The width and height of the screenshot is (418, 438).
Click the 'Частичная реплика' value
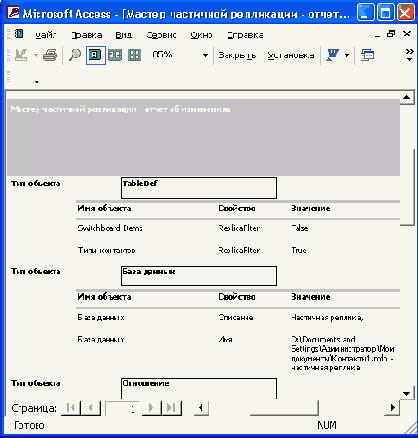pyautogui.click(x=327, y=317)
